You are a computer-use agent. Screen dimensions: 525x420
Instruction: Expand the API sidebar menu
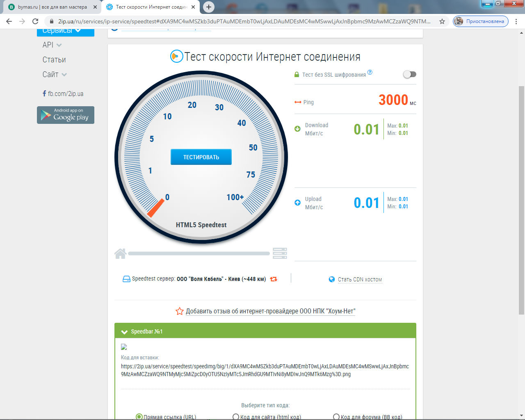[52, 45]
